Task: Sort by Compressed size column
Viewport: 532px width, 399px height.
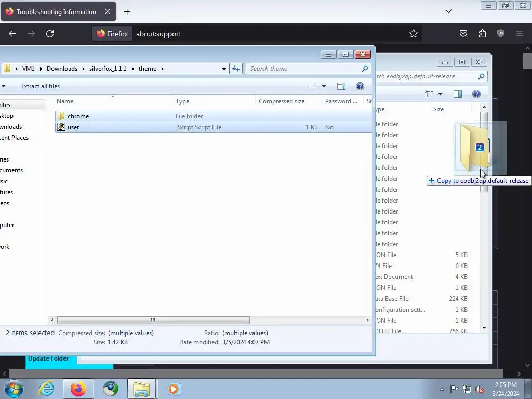Action: pos(288,101)
